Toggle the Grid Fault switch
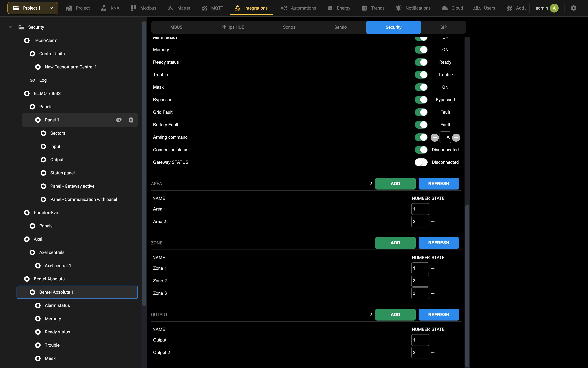Viewport: 588px width, 368px height. click(x=421, y=112)
